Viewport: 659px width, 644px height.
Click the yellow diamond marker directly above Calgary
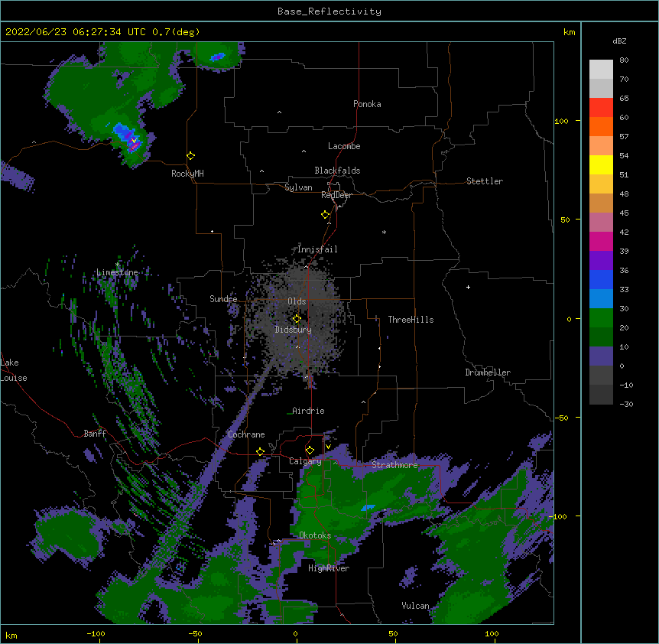pos(310,450)
